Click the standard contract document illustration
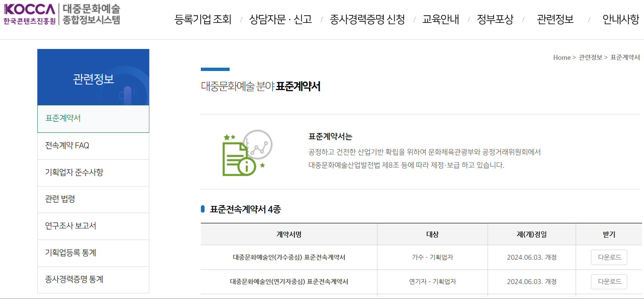The image size is (644, 299). tap(247, 152)
